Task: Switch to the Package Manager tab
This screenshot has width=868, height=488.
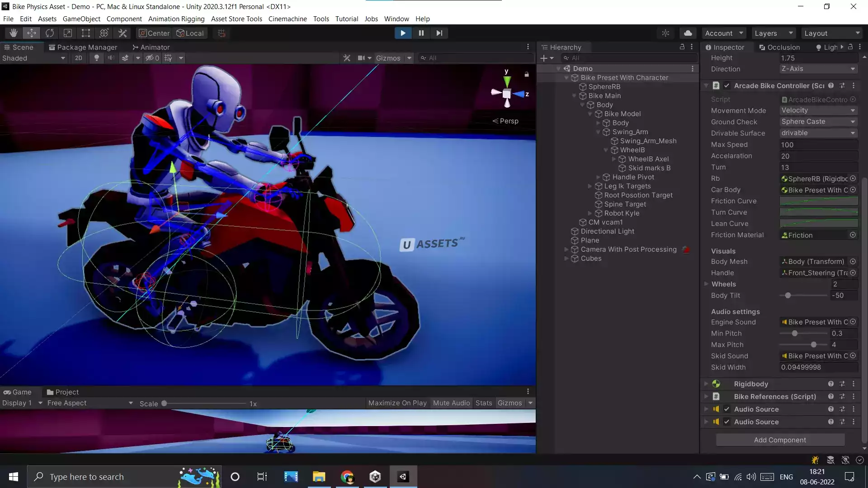Action: [x=83, y=47]
